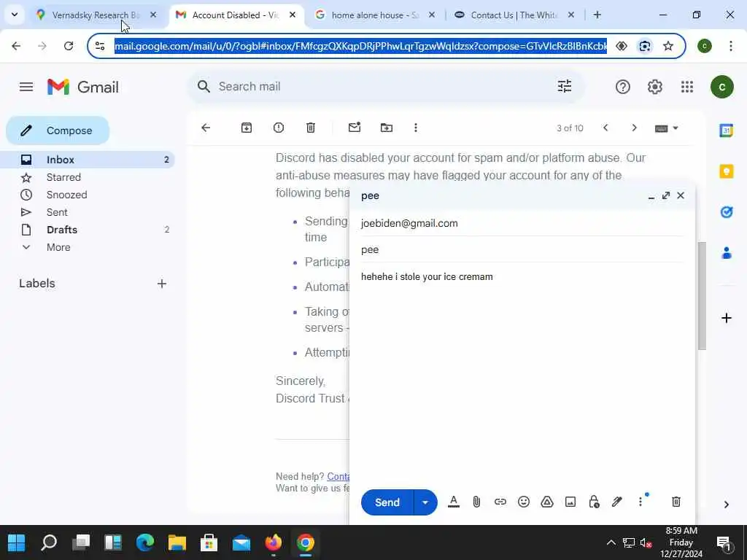747x560 pixels.
Task: Delete this email with trash icon
Action: tap(311, 128)
